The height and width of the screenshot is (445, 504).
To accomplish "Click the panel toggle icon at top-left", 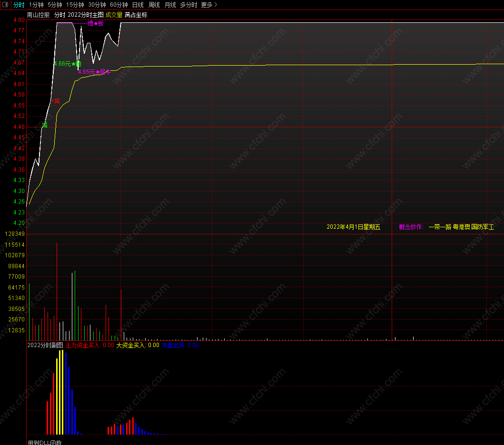I will [x=5, y=4].
